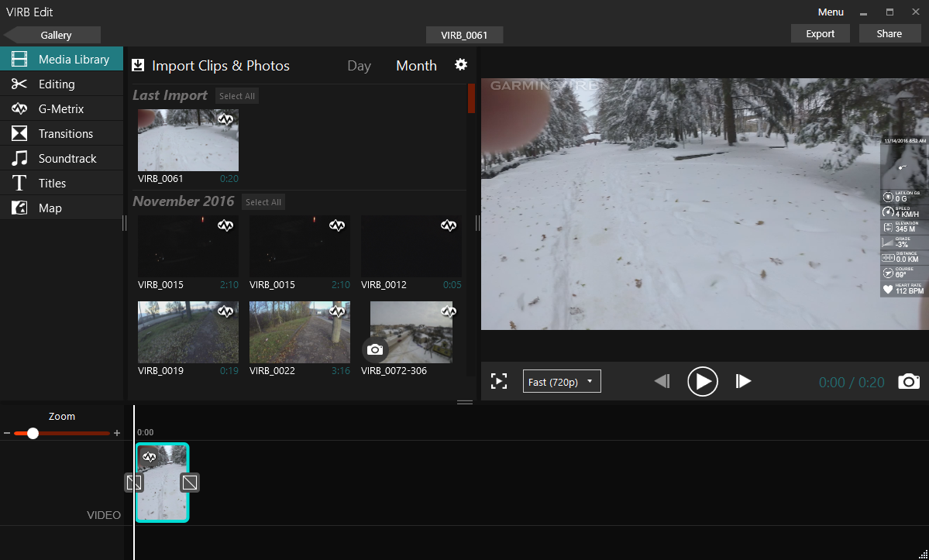Open the Menu in the title bar
This screenshot has height=560, width=929.
click(831, 12)
